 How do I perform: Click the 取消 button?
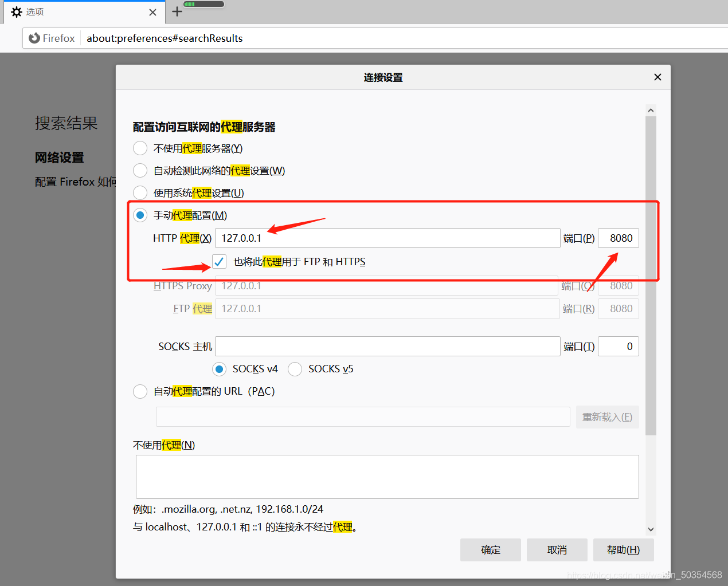pos(557,550)
